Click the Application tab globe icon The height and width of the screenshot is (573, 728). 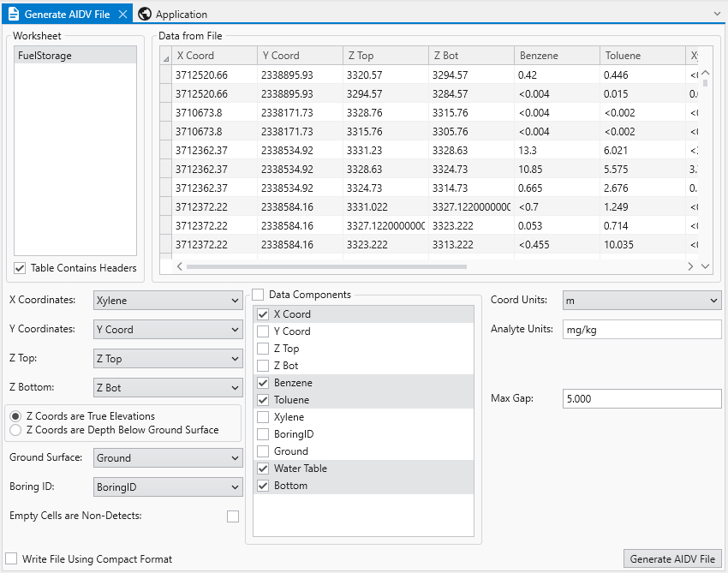[x=145, y=14]
